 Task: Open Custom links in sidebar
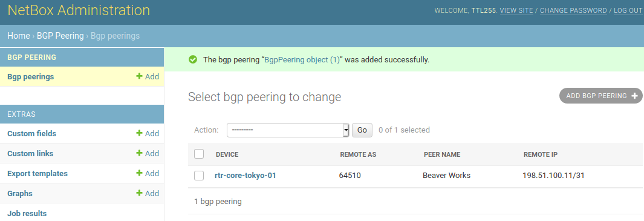tap(30, 154)
